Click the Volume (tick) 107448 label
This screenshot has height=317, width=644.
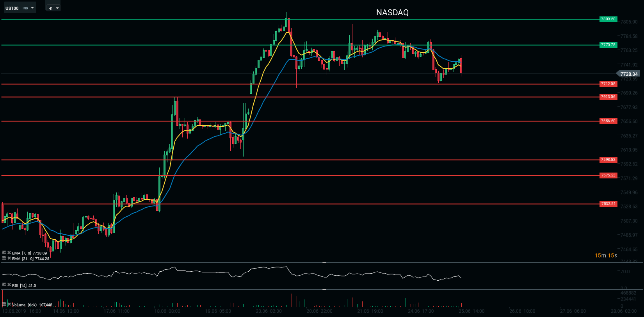point(32,305)
